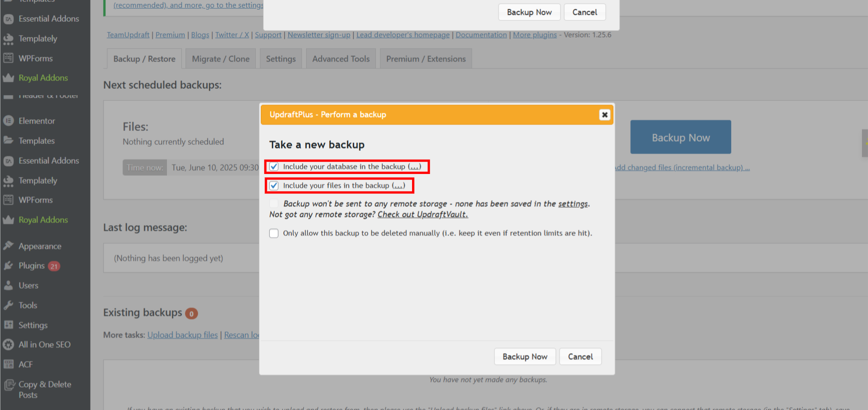Click Backup Now in the dialog footer
The image size is (868, 410).
pyautogui.click(x=525, y=357)
